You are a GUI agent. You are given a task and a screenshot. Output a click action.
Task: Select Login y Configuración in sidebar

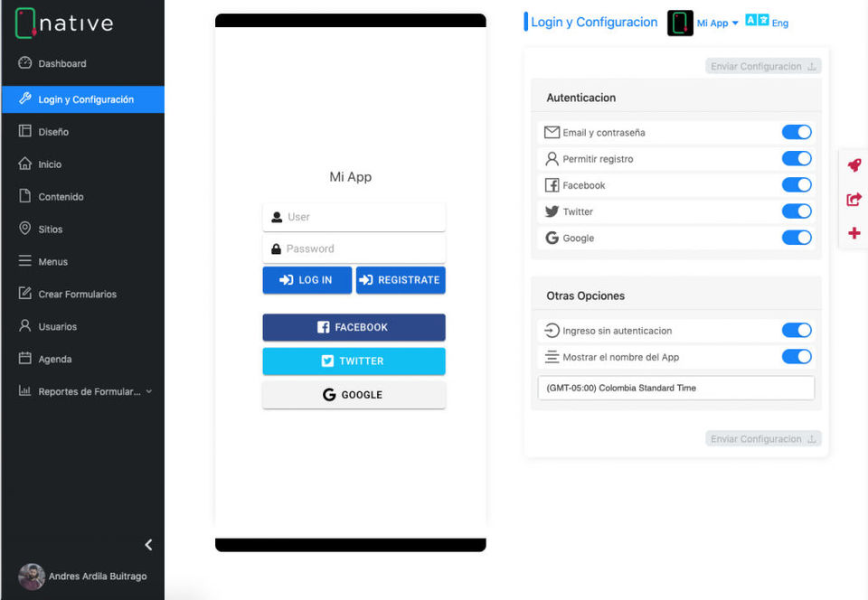[x=83, y=99]
